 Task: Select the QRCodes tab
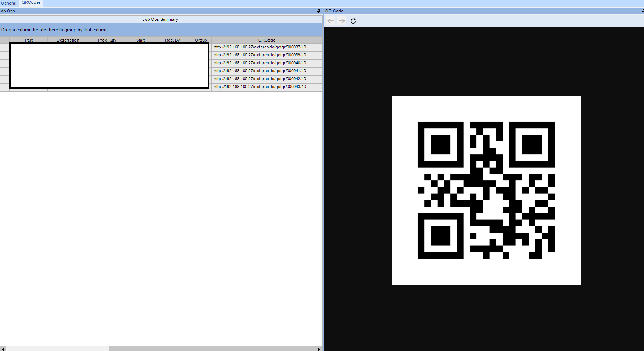31,3
